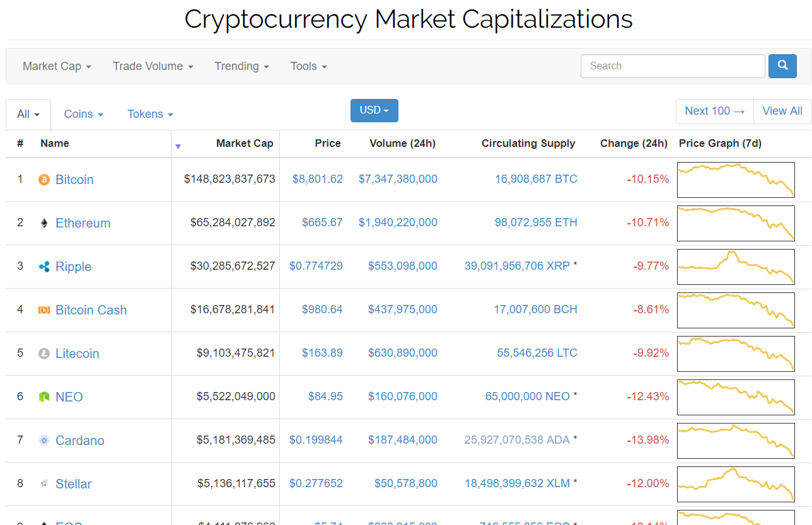The width and height of the screenshot is (812, 525).
Task: Open Bitcoin's 7-day price graph thumbnail
Action: click(x=736, y=180)
